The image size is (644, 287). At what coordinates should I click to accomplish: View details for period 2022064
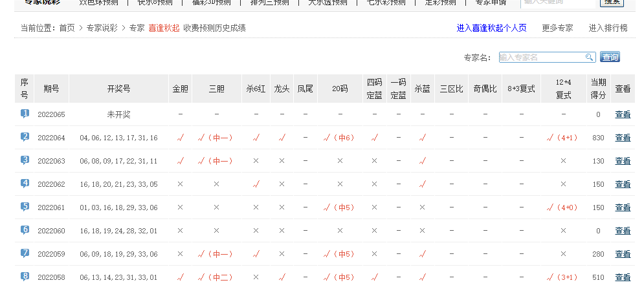[623, 138]
